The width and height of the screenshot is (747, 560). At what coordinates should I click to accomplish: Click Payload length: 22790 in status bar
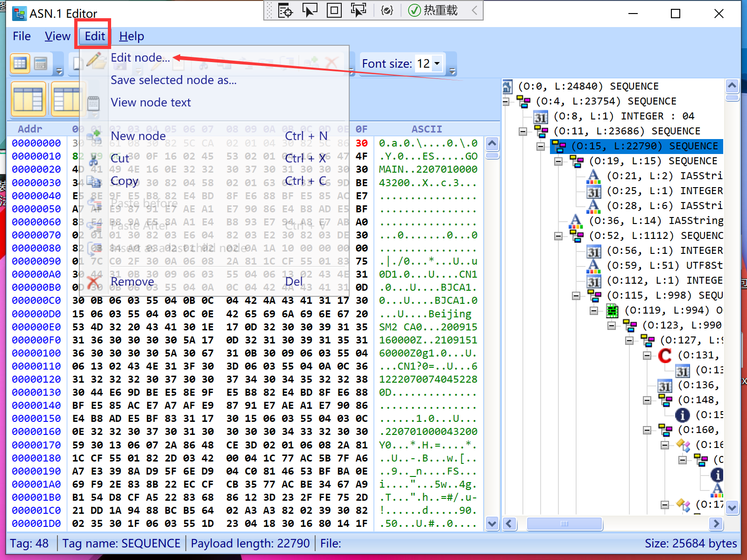point(250,544)
